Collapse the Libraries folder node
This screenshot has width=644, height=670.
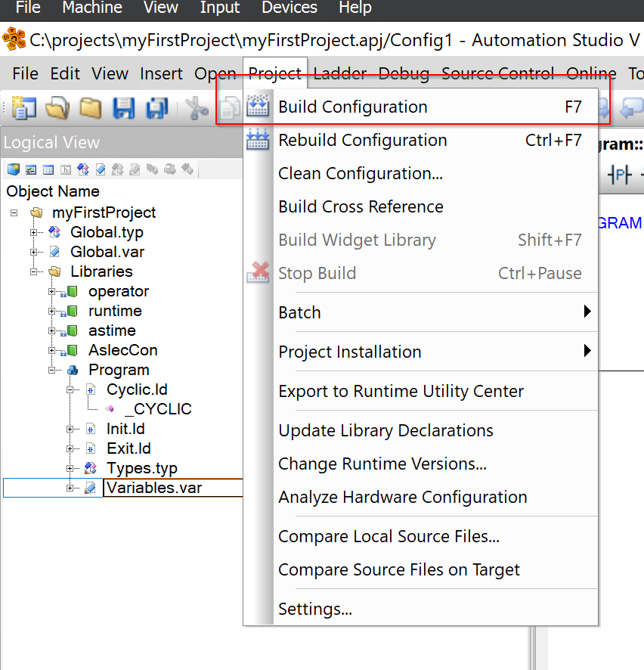33,271
